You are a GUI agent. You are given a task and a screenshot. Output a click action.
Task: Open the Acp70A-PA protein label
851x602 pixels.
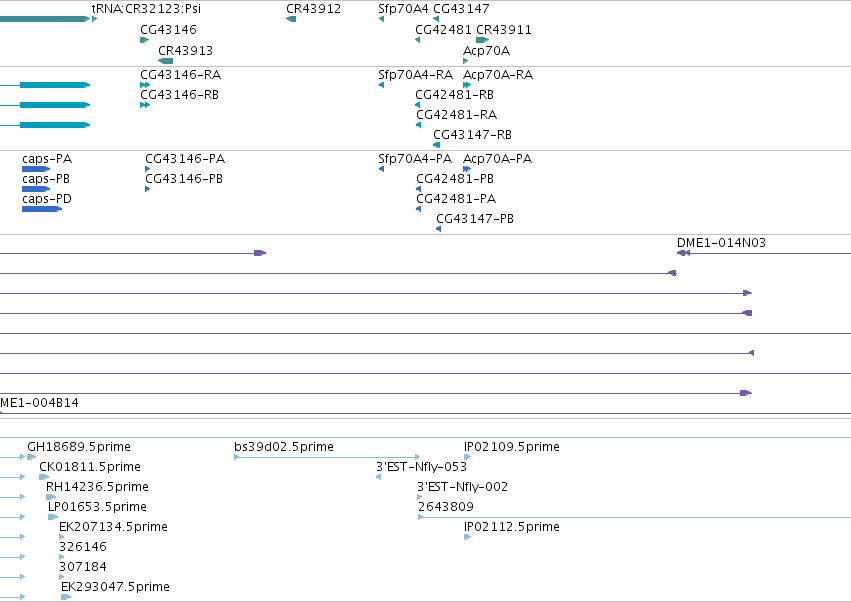(x=497, y=159)
